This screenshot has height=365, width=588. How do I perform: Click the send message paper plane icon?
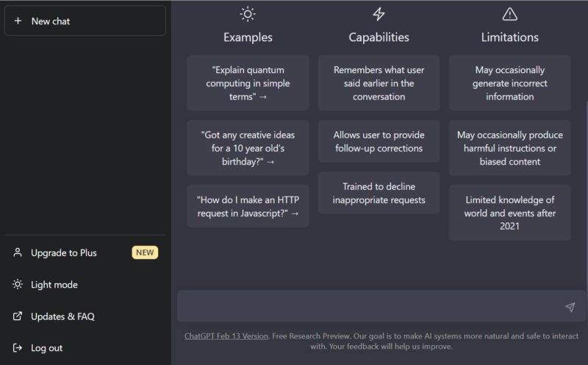click(570, 307)
